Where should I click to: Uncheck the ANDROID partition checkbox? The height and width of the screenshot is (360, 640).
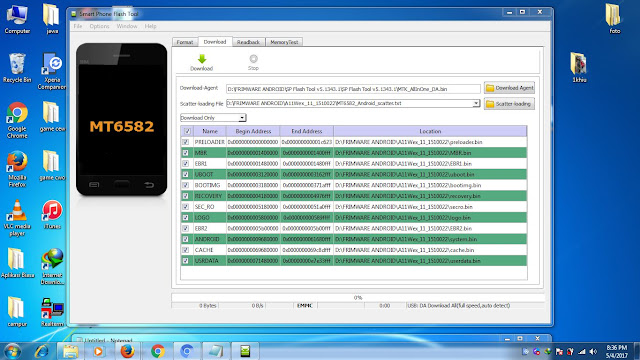pyautogui.click(x=186, y=239)
